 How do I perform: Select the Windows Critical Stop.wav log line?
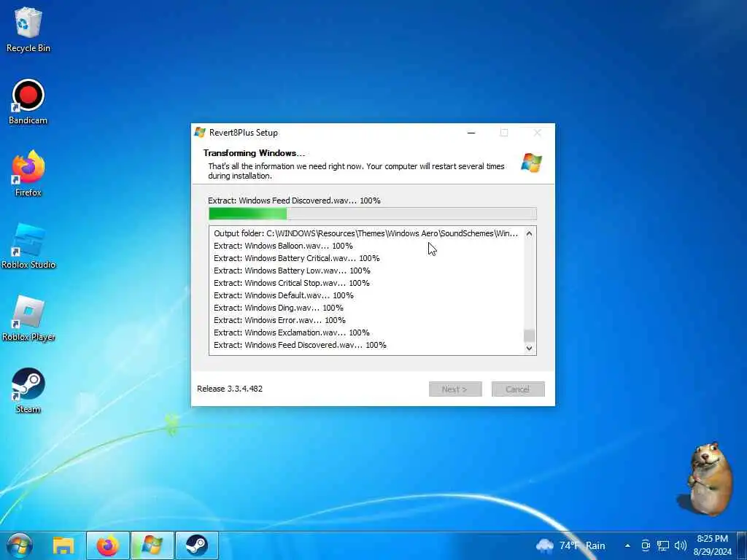coord(291,283)
